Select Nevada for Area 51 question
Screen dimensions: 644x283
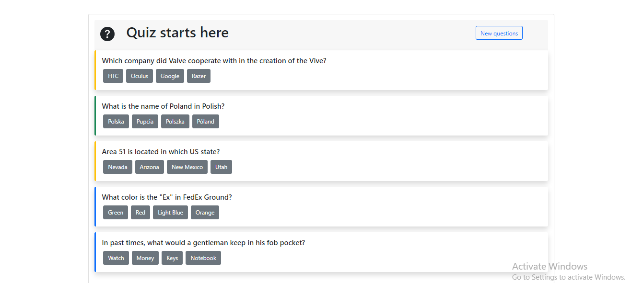tap(117, 167)
